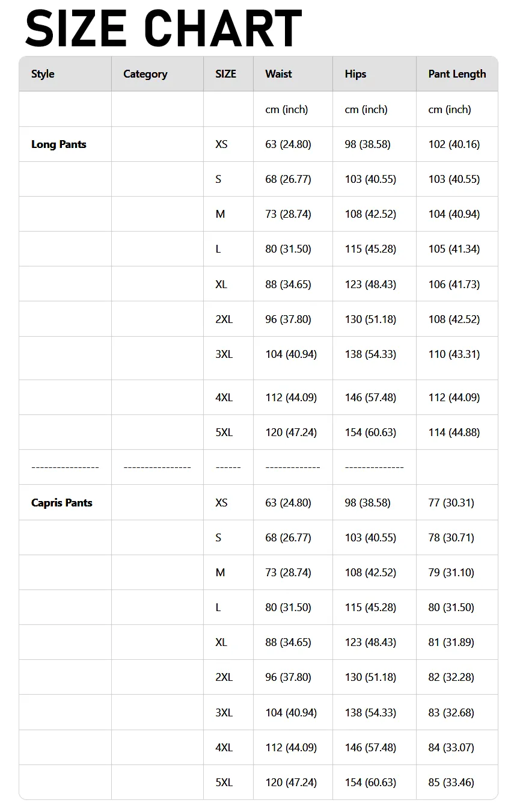Select the Long Pants style label
Viewport: 511px width, 812px height.
[x=59, y=144]
